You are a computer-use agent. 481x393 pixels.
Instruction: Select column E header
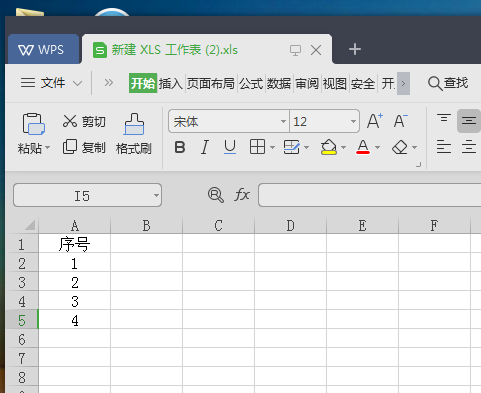coord(362,226)
